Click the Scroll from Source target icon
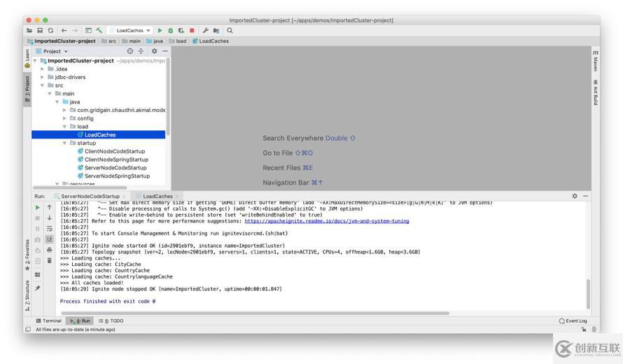The image size is (623, 364). pyautogui.click(x=130, y=51)
